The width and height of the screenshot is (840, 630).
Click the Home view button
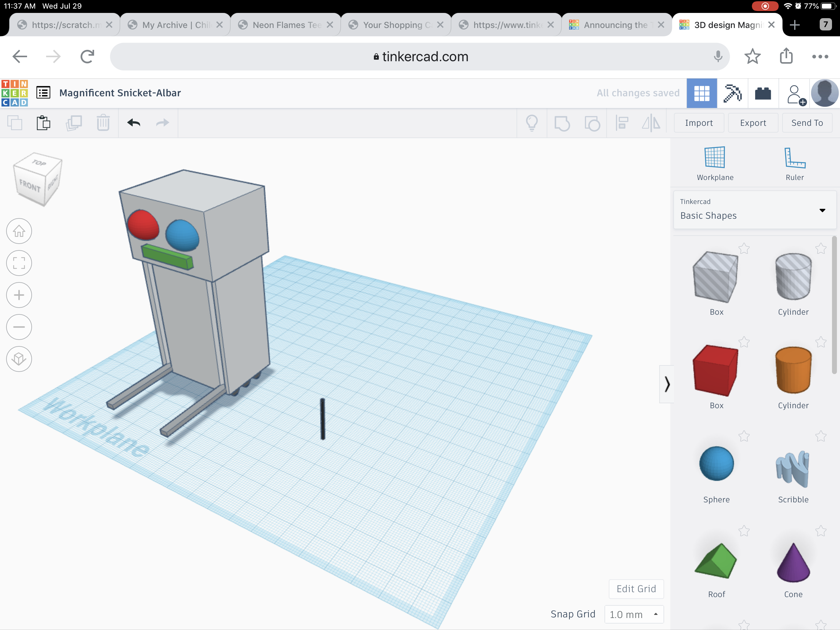pos(19,231)
